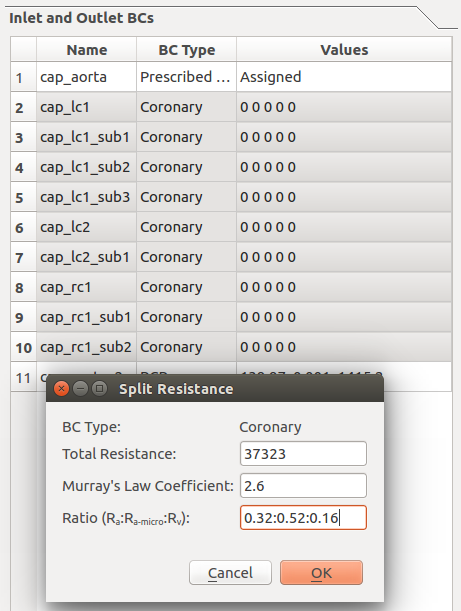Select row header 6
The width and height of the screenshot is (461, 611).
point(23,227)
